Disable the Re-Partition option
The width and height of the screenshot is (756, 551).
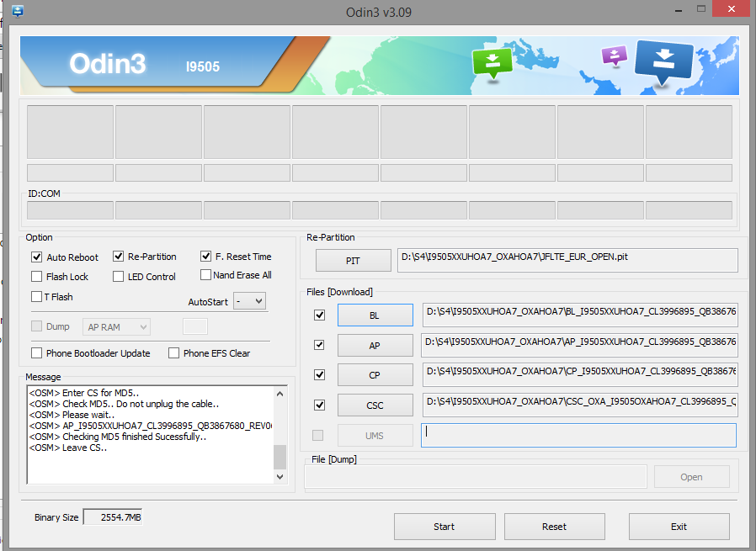coord(119,257)
